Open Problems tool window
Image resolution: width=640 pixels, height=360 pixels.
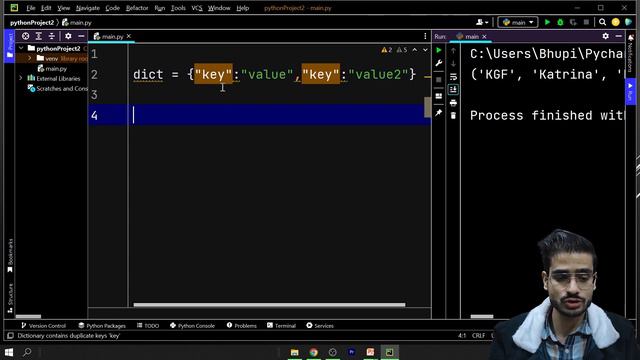(x=242, y=326)
